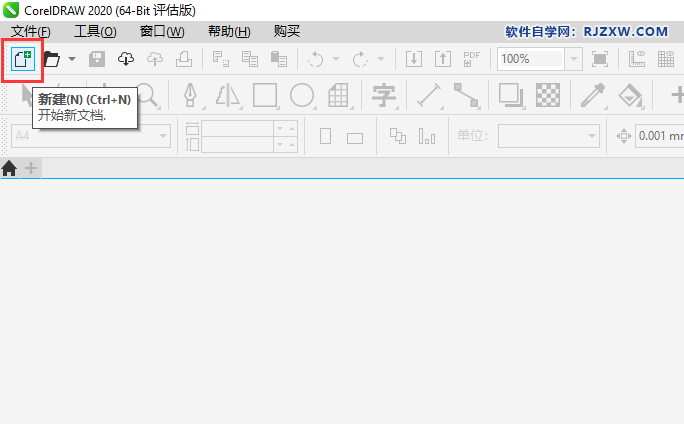Select the Transparency checkerboard tool
This screenshot has width=684, height=424.
(x=548, y=95)
